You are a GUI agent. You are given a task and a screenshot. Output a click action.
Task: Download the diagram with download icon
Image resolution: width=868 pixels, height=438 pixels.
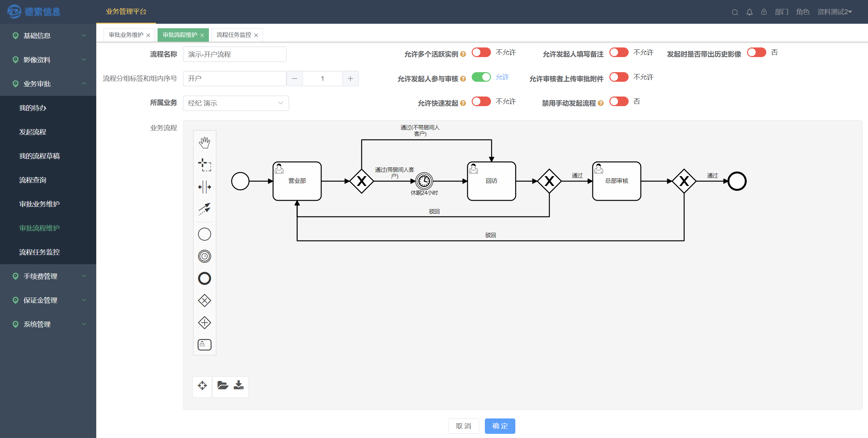click(238, 385)
